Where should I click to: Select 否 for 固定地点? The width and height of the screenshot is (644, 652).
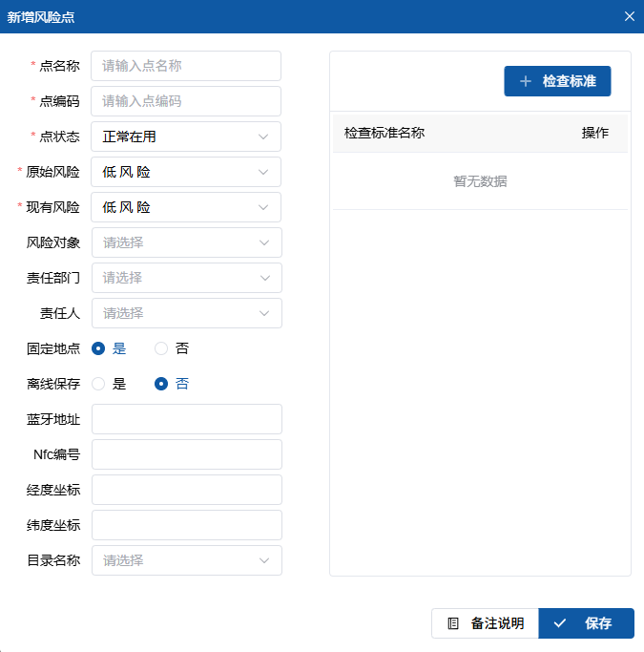(161, 348)
